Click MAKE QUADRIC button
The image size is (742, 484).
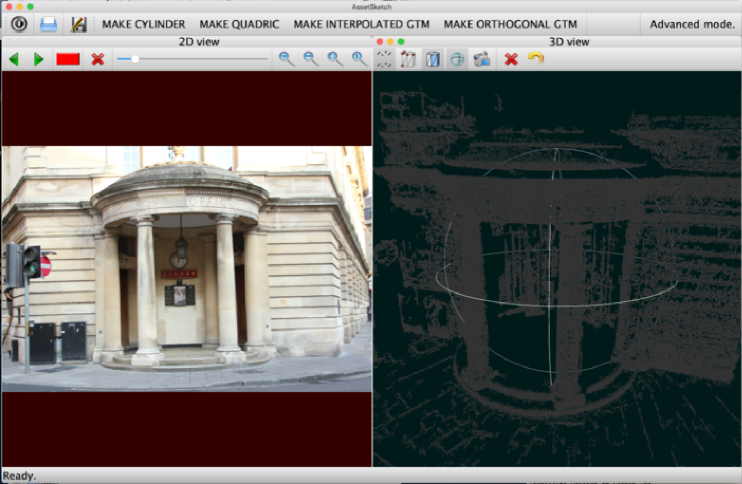click(239, 24)
